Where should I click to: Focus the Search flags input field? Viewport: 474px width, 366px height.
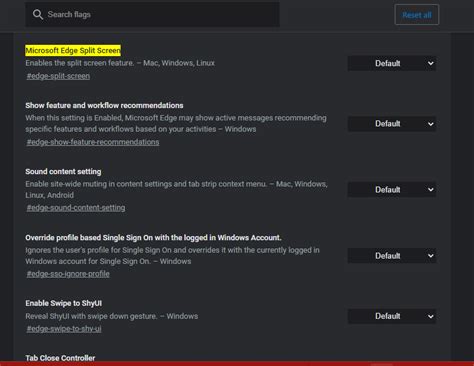click(152, 14)
